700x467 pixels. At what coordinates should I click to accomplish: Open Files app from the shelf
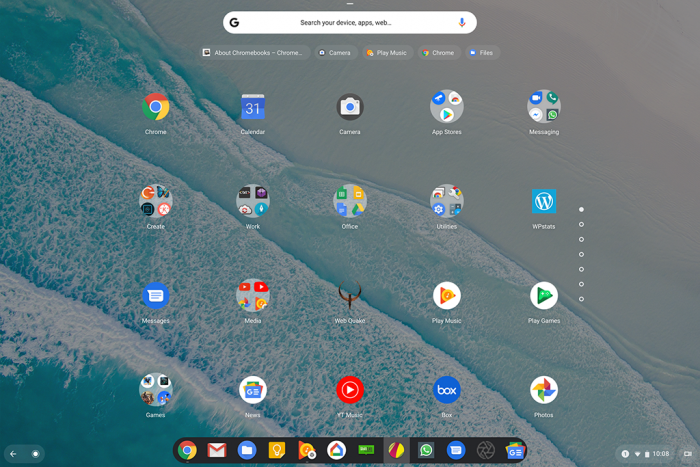[x=247, y=450]
